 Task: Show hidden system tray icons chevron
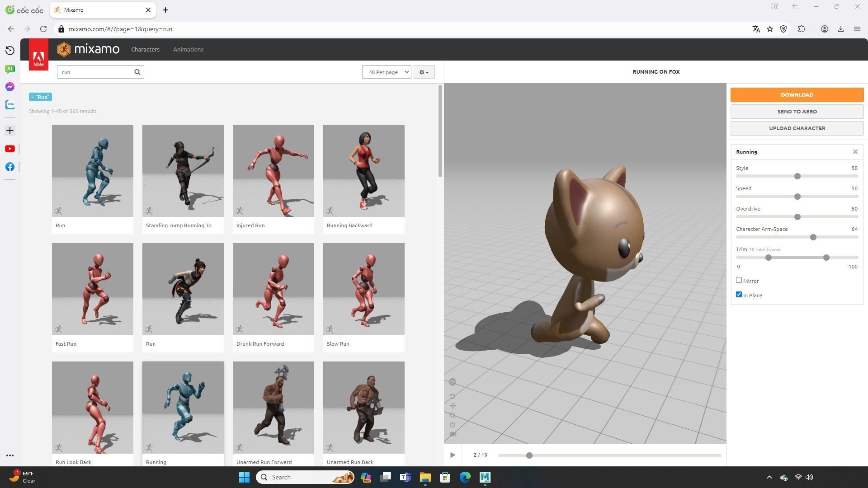(769, 477)
